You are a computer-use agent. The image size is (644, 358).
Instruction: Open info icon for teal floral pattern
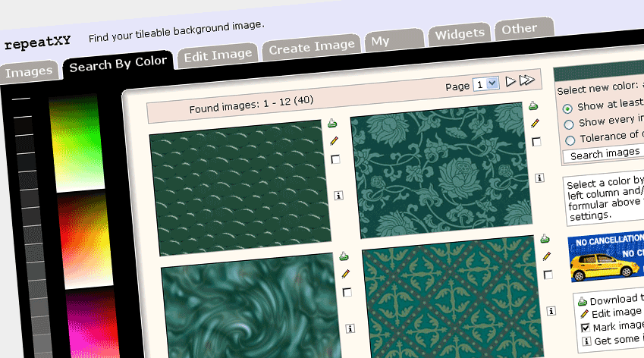coord(539,177)
